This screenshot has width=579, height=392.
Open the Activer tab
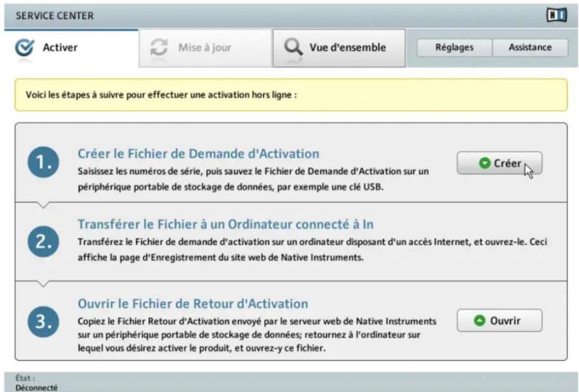pos(71,48)
